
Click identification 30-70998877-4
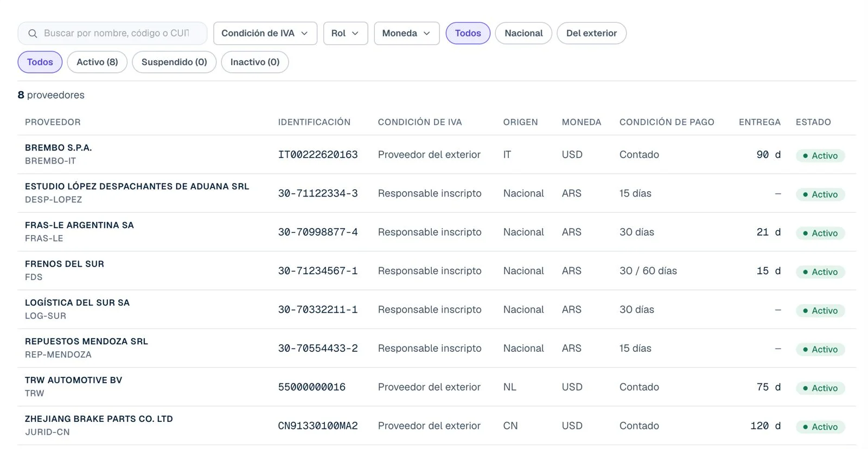click(x=318, y=232)
